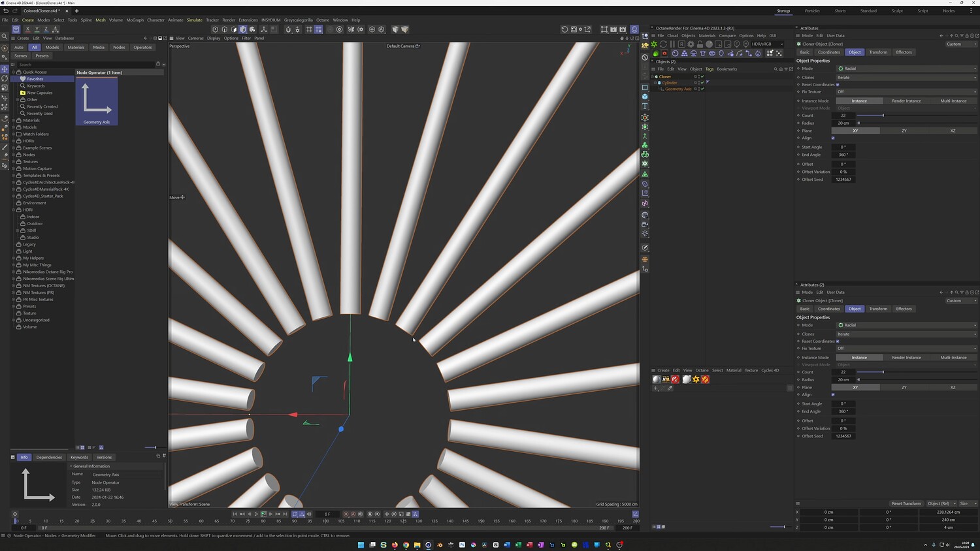Image resolution: width=980 pixels, height=551 pixels.
Task: Switch to the Effectors tab in upper Attributes
Action: 904,52
